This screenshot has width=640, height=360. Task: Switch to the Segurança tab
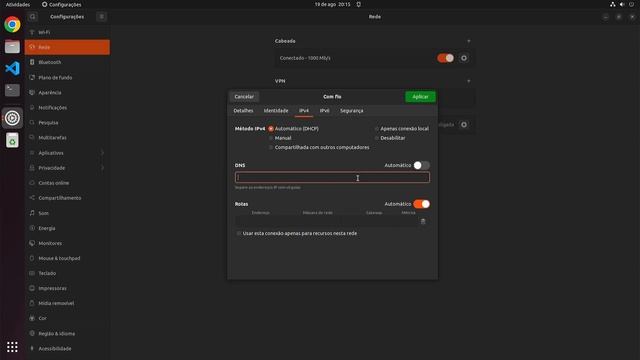pyautogui.click(x=351, y=111)
